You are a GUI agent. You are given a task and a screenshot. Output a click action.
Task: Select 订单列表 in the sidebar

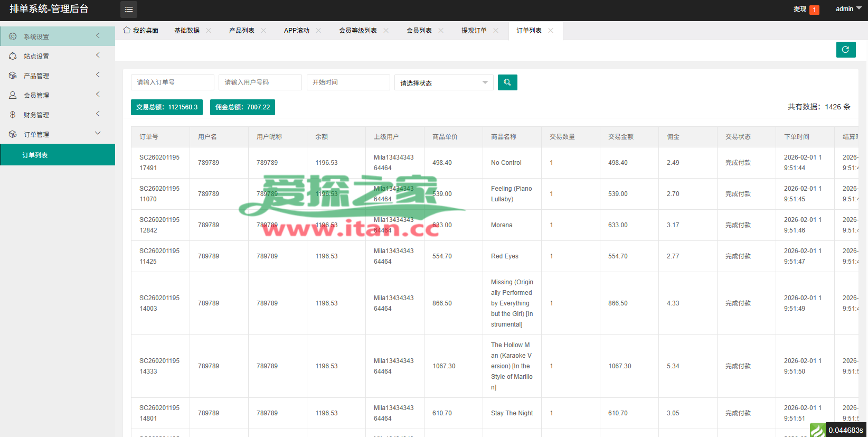[x=35, y=155]
